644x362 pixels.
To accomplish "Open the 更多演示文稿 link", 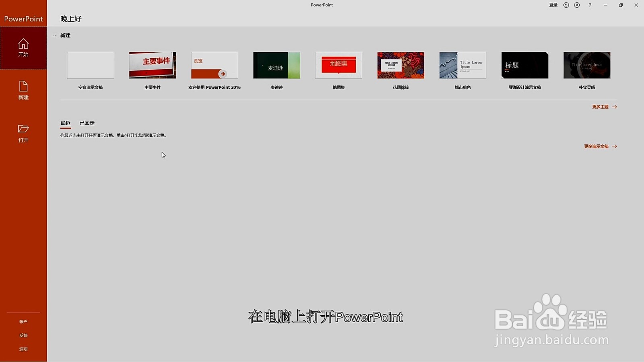I will click(x=601, y=146).
